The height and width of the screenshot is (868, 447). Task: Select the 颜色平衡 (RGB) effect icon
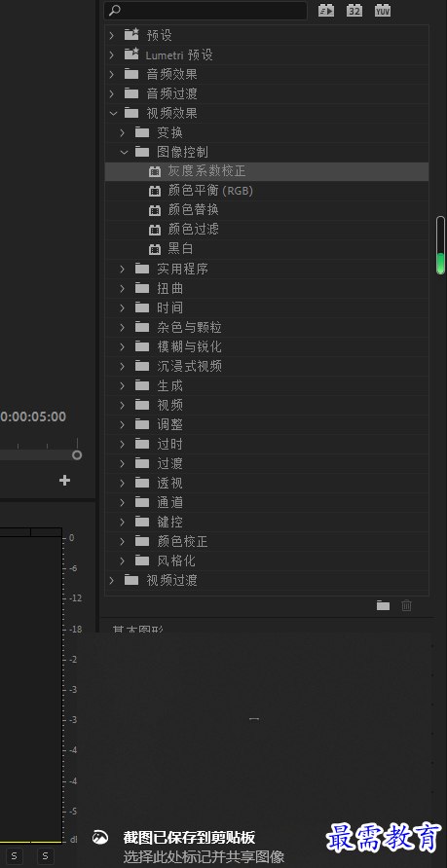tap(155, 191)
